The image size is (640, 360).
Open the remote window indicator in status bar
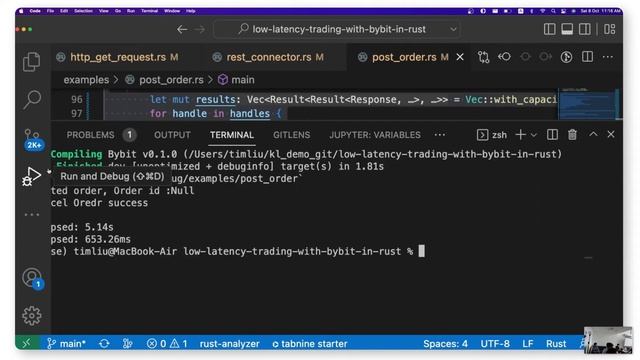(27, 344)
